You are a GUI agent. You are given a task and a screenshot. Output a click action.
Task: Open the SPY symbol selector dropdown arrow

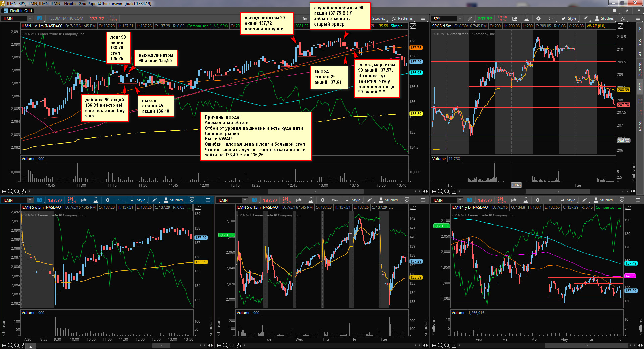pyautogui.click(x=460, y=19)
